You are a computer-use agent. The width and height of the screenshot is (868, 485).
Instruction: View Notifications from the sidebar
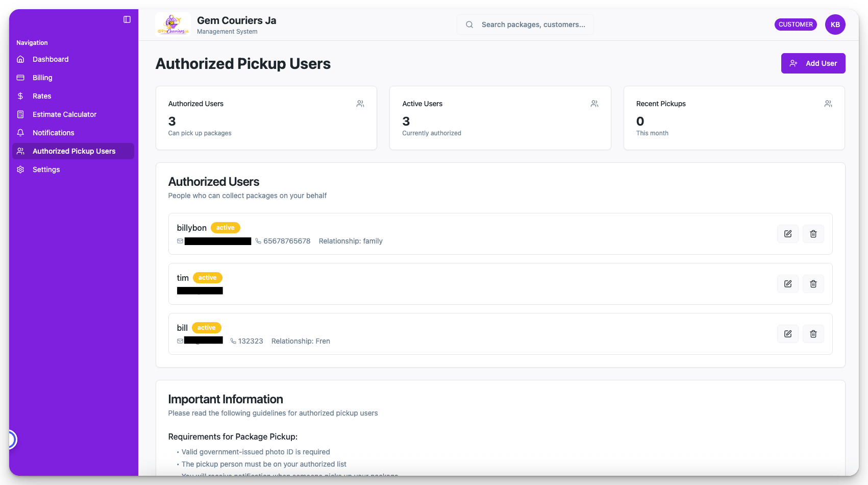[x=53, y=133]
